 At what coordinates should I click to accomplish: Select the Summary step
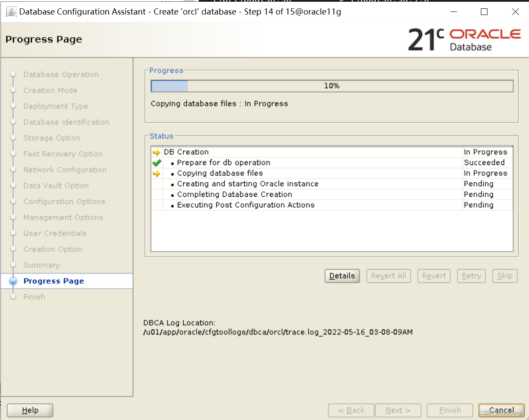click(x=42, y=265)
